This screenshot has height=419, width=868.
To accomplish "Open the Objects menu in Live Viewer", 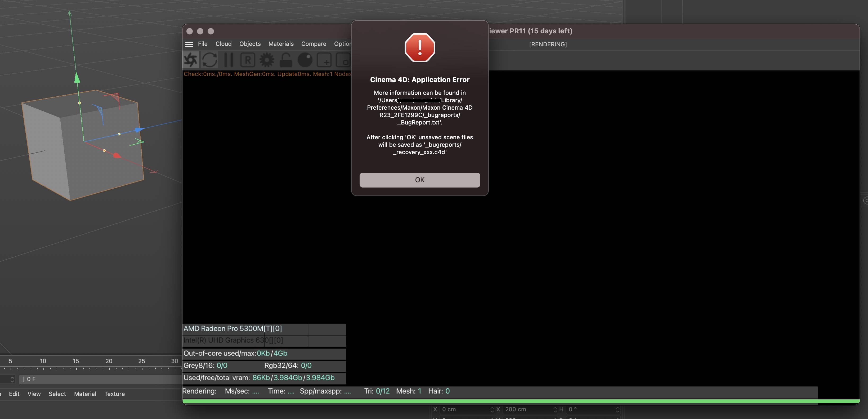I will click(x=250, y=44).
